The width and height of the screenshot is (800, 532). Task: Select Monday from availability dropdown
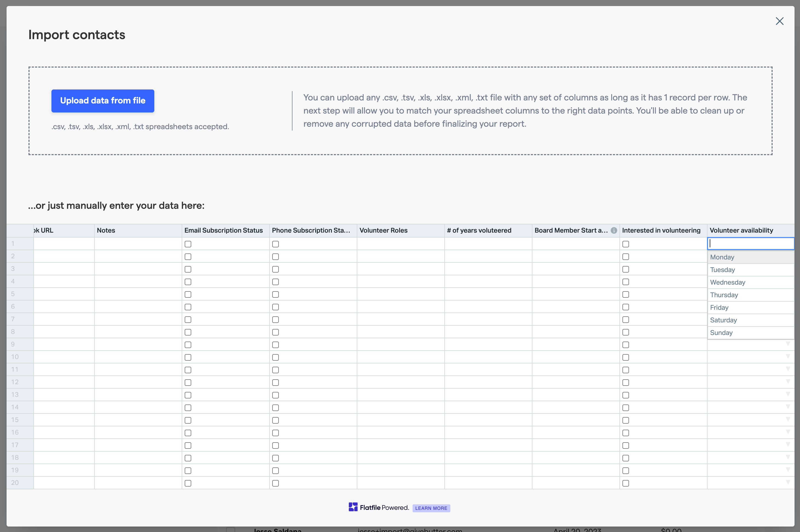click(x=750, y=257)
